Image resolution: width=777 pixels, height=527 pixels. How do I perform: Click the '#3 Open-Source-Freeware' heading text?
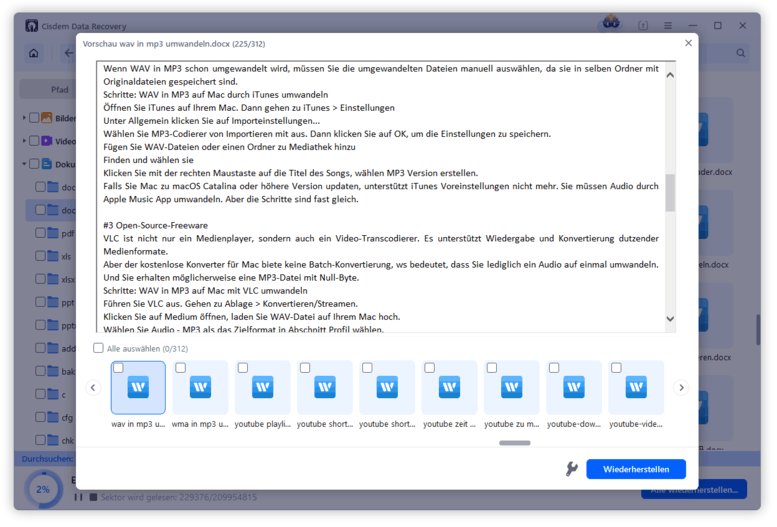coord(155,225)
